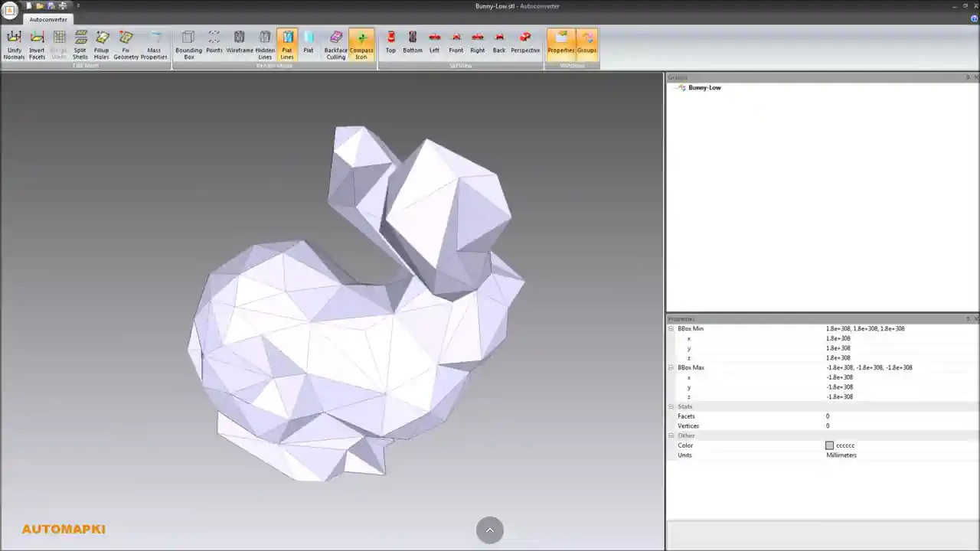Open Mass Properties
Viewport: 980px width, 551px height.
point(154,44)
